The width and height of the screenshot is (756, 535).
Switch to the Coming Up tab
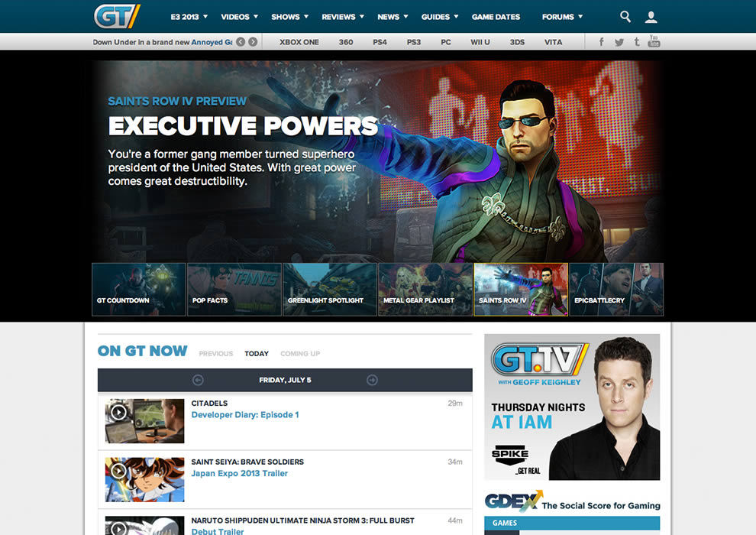click(x=300, y=354)
